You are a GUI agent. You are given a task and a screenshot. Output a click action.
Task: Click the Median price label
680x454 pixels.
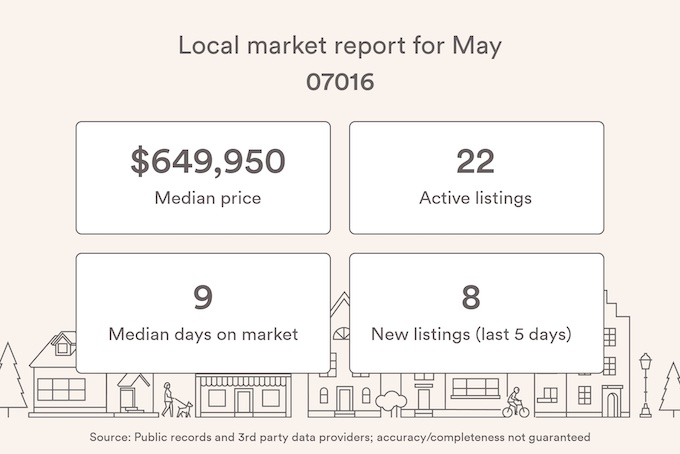[x=208, y=198]
